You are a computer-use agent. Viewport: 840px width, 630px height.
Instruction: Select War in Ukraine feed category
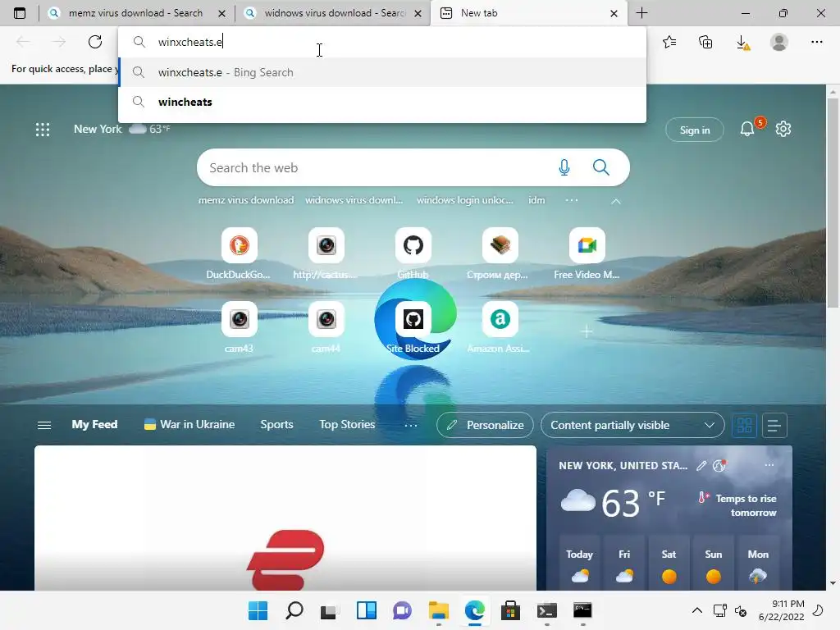(x=189, y=424)
